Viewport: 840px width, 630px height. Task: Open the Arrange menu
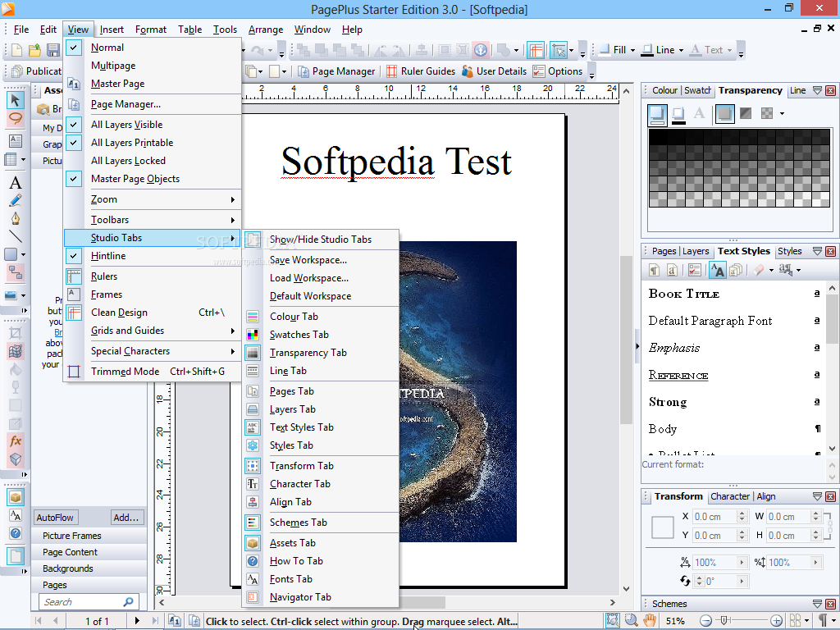266,30
